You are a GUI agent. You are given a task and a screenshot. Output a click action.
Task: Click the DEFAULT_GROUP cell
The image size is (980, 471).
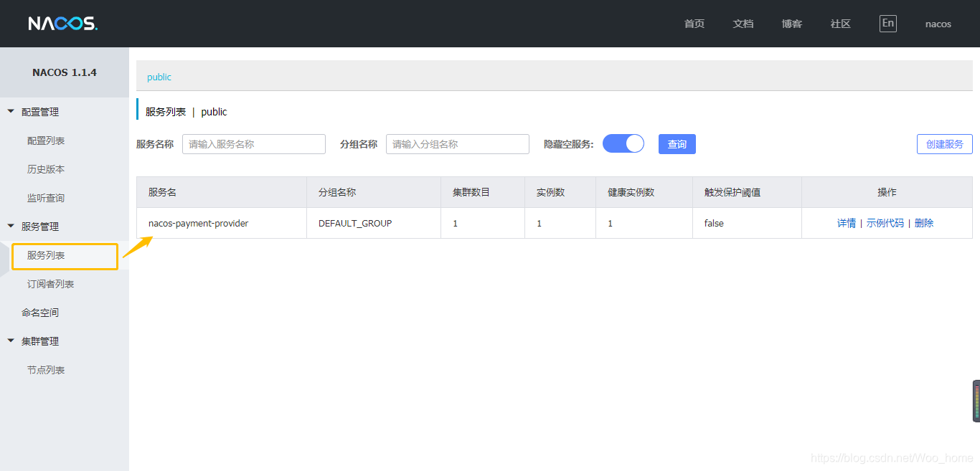(374, 223)
